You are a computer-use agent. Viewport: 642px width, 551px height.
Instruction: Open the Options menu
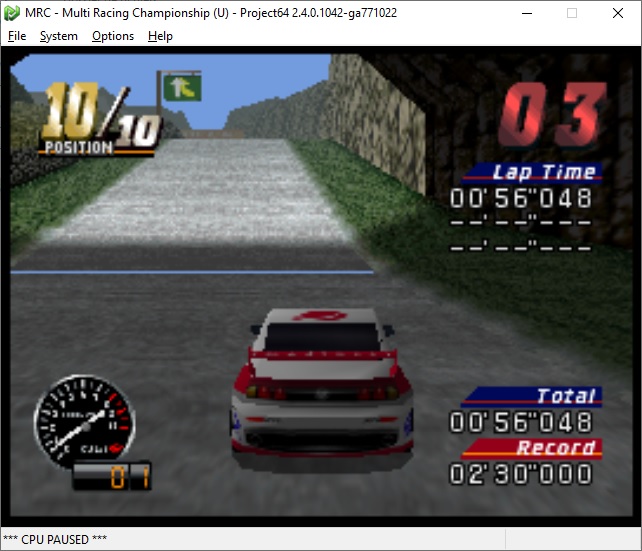113,36
